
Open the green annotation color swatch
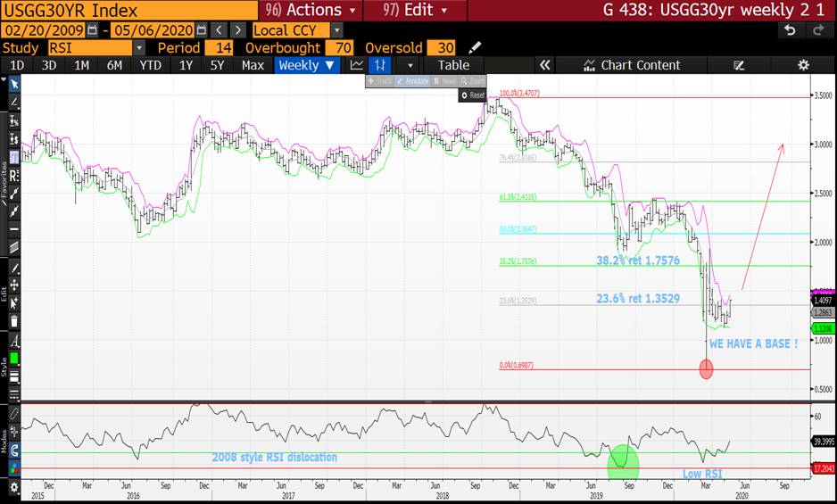[x=14, y=359]
